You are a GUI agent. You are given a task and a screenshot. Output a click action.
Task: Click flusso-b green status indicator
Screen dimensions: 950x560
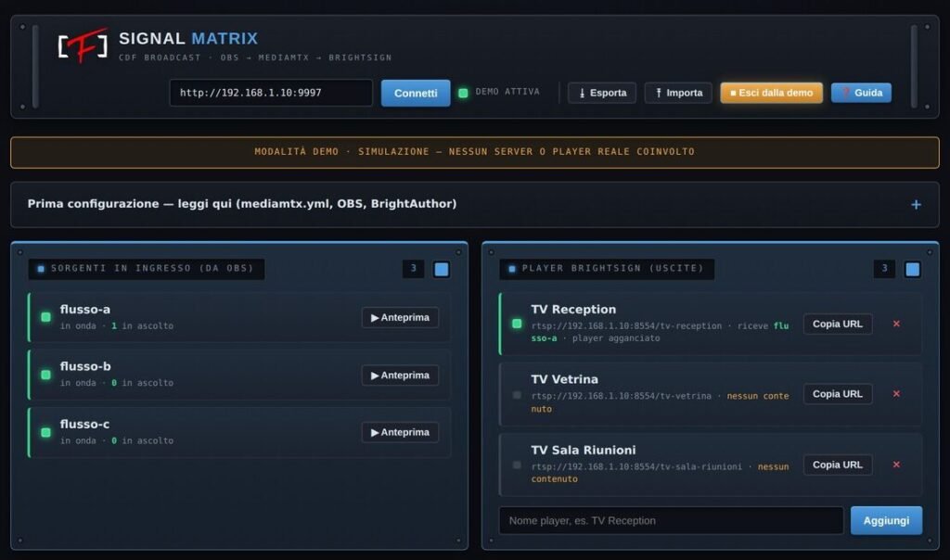click(46, 375)
